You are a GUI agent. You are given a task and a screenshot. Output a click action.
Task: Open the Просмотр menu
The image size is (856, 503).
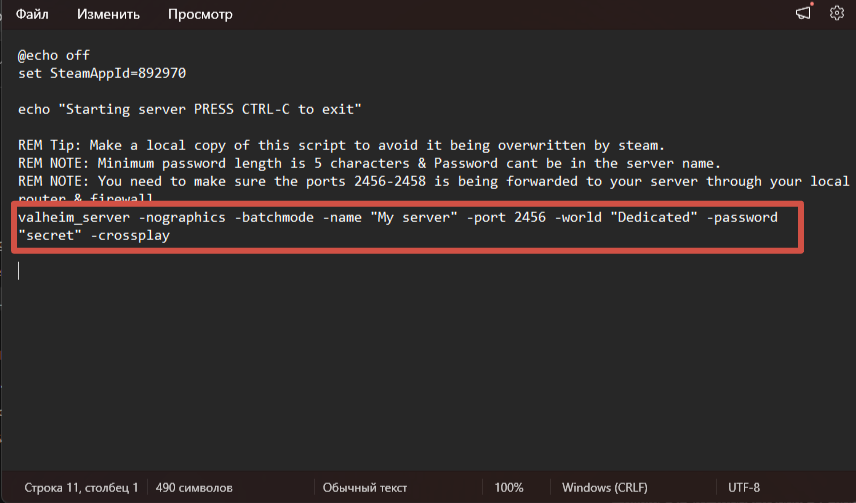tap(200, 14)
